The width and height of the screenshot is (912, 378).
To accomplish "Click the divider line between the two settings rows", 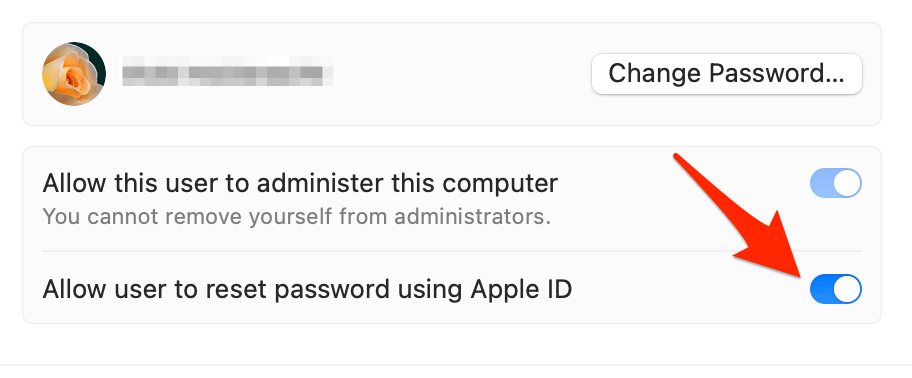I will pyautogui.click(x=452, y=251).
